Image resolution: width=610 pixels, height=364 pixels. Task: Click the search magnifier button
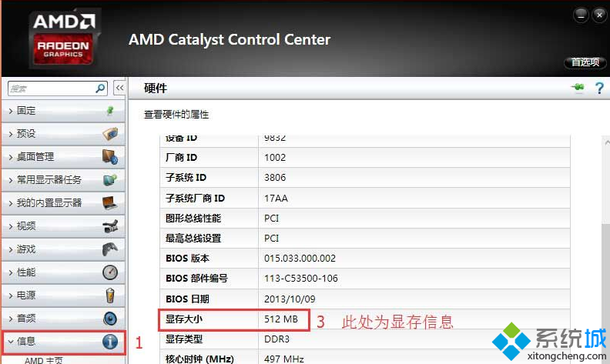tap(100, 88)
